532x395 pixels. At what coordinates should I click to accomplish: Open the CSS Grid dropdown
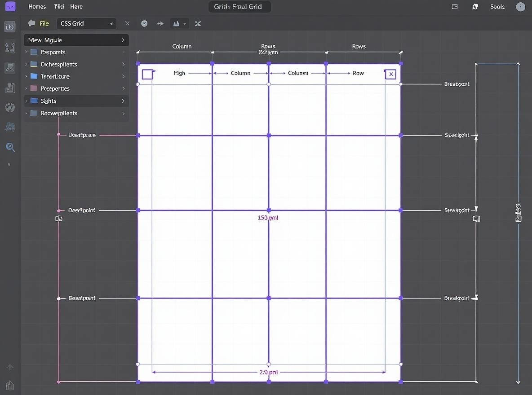point(87,23)
